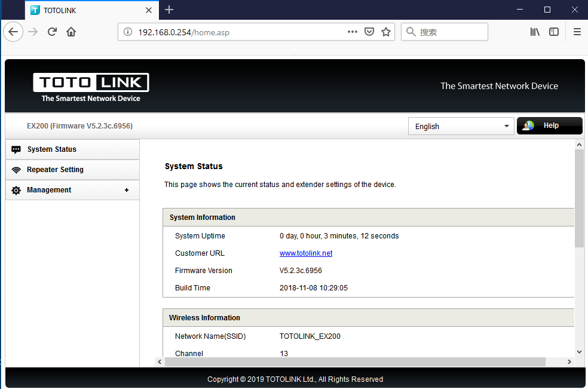Viewport: 588px width, 389px height.
Task: Click the horizontal scrollbar left arrow
Action: [x=160, y=362]
